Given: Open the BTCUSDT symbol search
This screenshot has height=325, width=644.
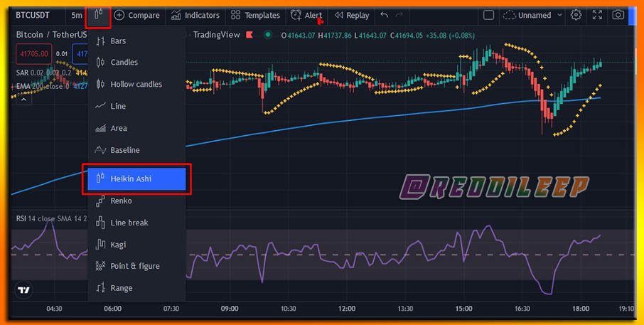Looking at the screenshot, I should point(33,15).
